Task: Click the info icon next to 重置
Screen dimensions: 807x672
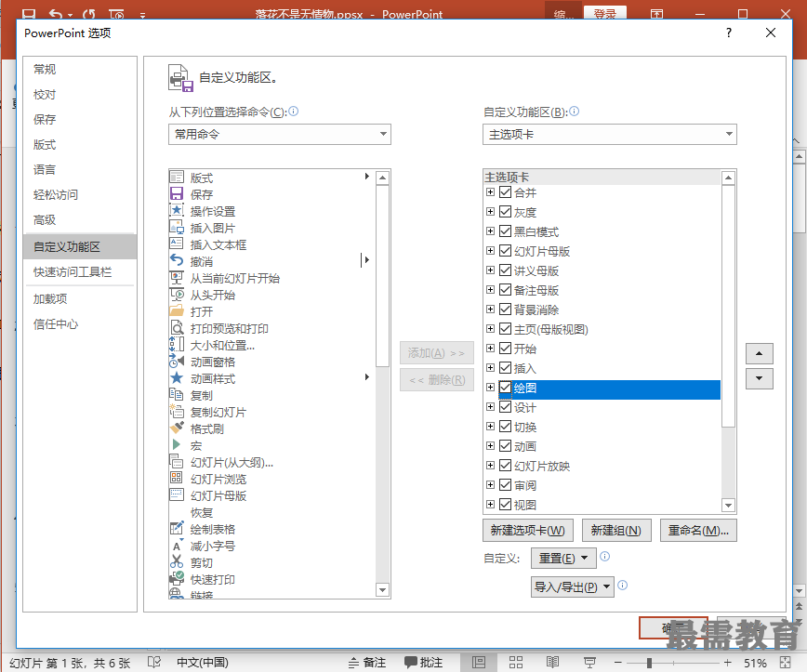Action: [x=605, y=556]
